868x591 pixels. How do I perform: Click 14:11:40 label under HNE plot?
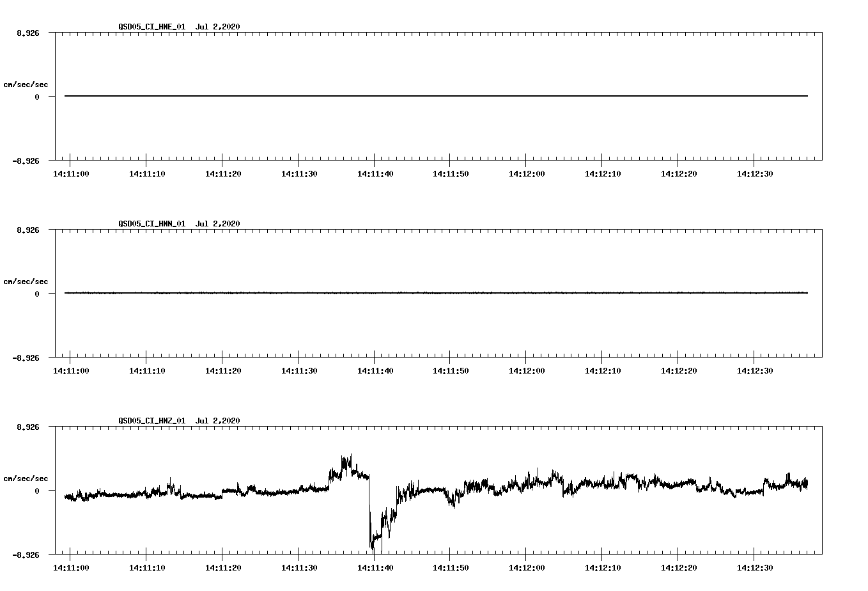[375, 174]
